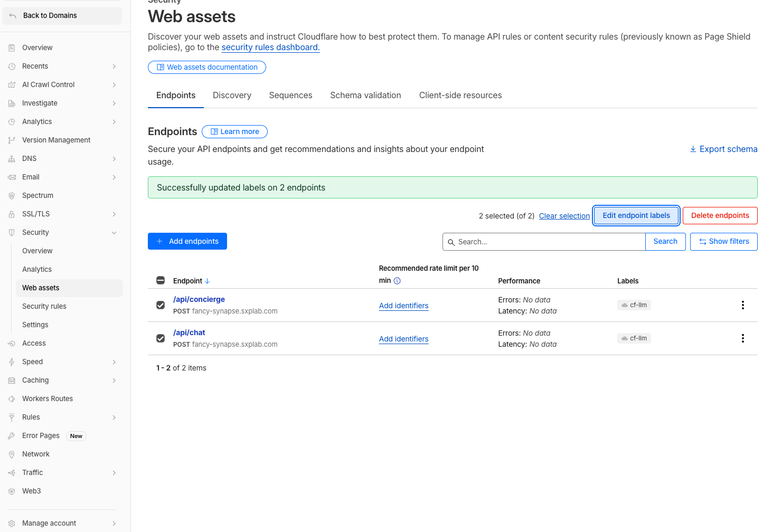Click the rate limit info icon
The image size is (763, 532).
pos(397,281)
